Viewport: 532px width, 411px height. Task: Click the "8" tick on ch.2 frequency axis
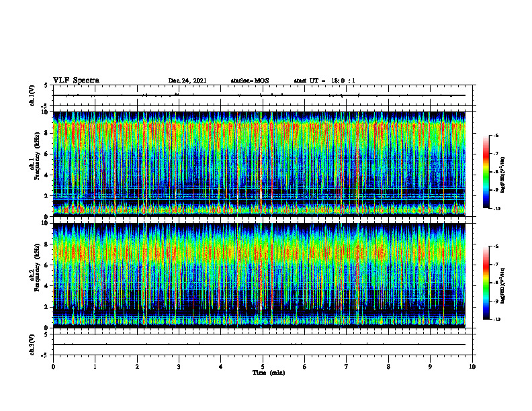pos(47,244)
